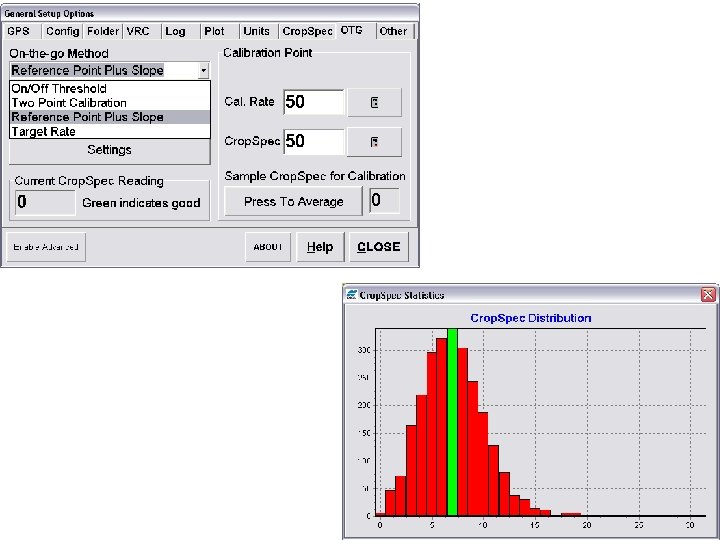This screenshot has height=540, width=720.
Task: Click the CropSpec Statistics window title icon
Action: pos(352,295)
